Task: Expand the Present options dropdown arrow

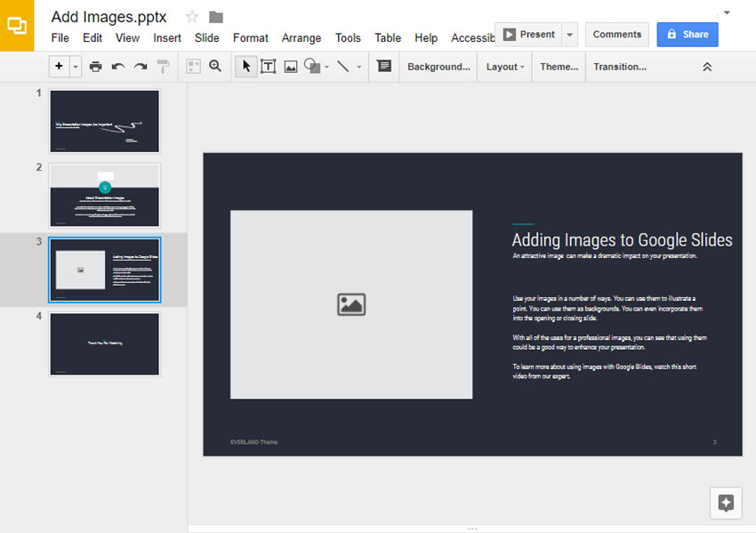Action: tap(570, 35)
